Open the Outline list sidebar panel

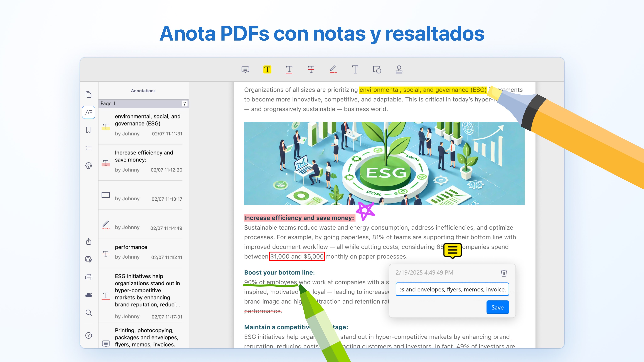(88, 148)
